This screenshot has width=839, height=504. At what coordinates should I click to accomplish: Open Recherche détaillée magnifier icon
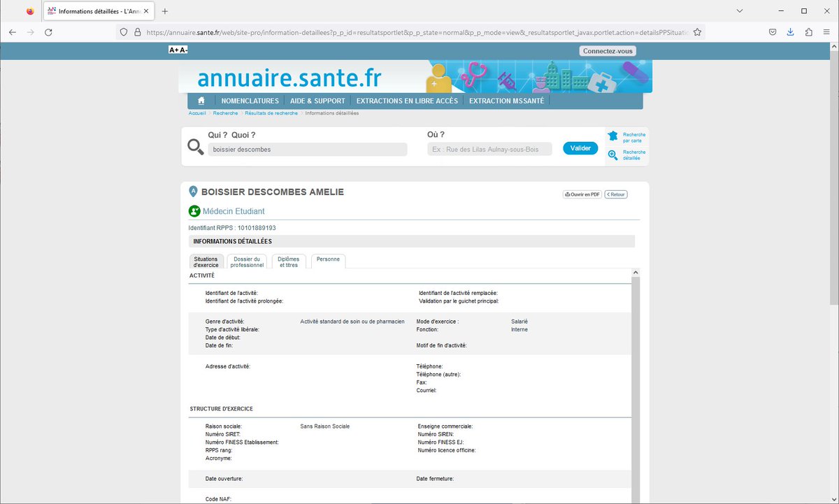click(x=613, y=154)
